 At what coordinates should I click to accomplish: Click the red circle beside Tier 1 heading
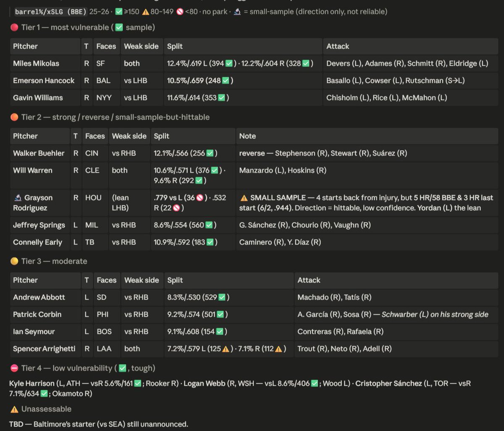(x=14, y=27)
